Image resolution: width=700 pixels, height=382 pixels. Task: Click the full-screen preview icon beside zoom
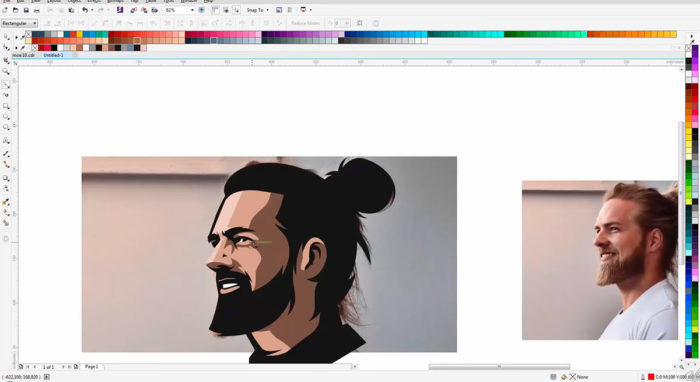pyautogui.click(x=202, y=10)
